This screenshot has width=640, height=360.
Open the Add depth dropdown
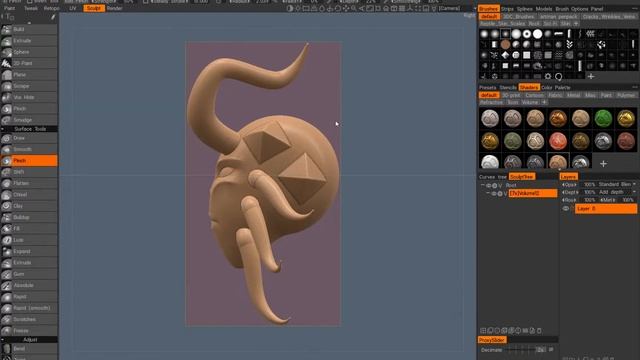617,192
